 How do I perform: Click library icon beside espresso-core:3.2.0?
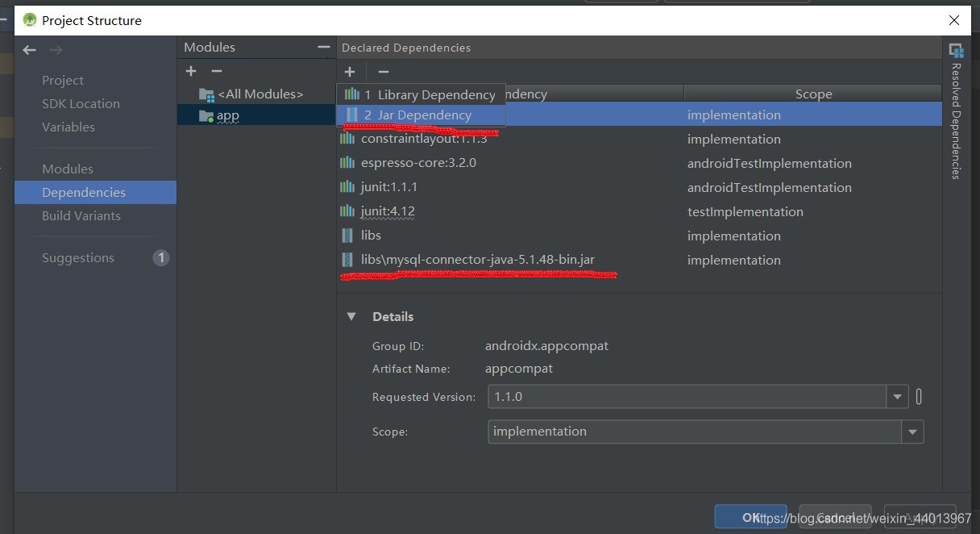coord(347,162)
